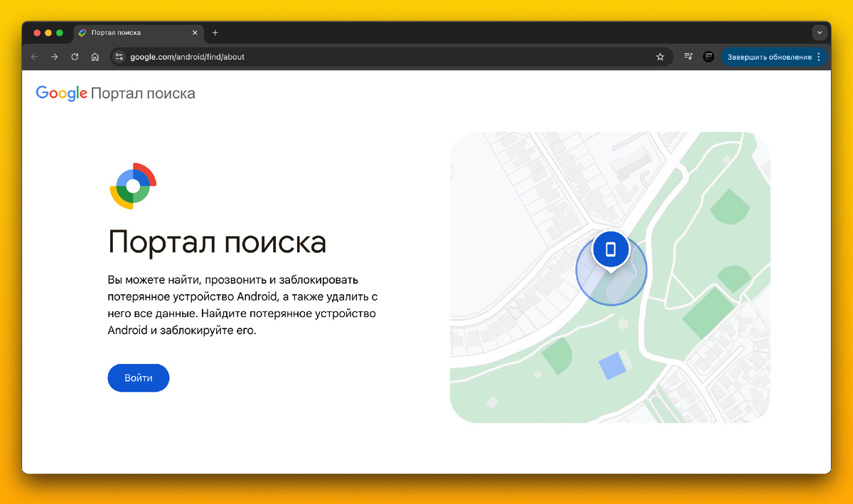Open the three-dot Chrome menu
This screenshot has width=853, height=504.
(x=818, y=57)
